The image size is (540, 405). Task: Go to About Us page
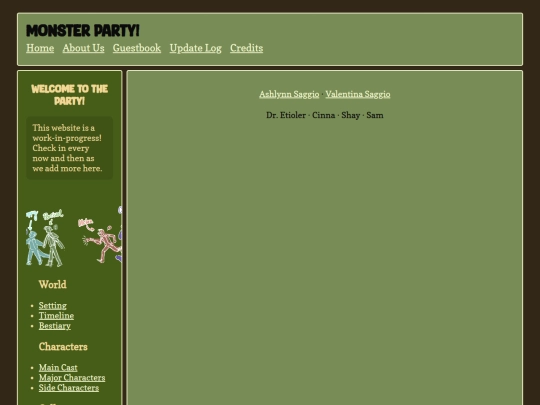83,48
